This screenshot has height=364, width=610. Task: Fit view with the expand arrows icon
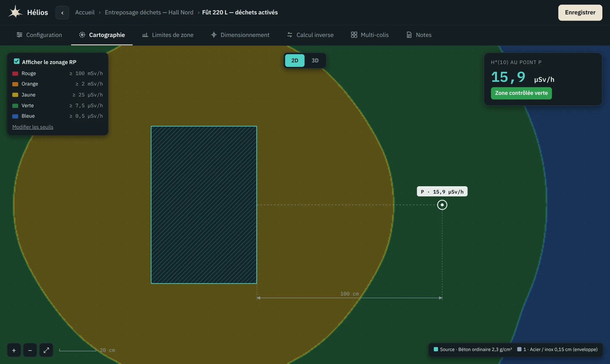coord(46,350)
